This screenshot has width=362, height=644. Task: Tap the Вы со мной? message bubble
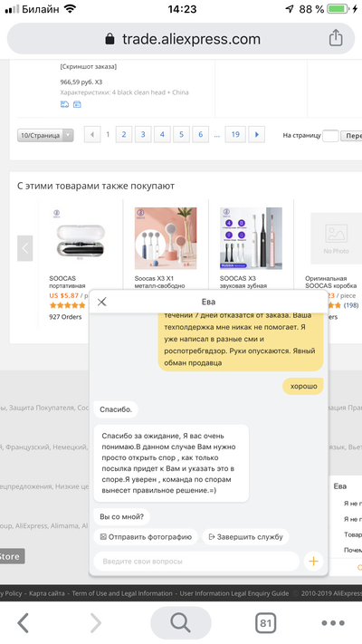pos(121,516)
